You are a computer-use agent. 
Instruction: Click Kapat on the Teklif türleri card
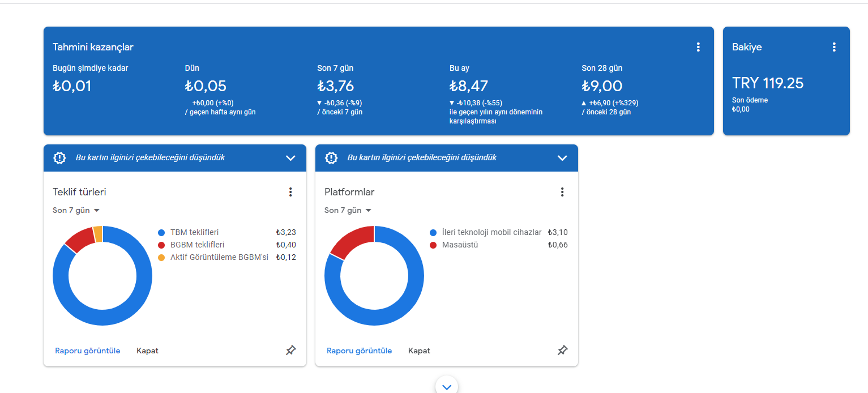coord(147,351)
